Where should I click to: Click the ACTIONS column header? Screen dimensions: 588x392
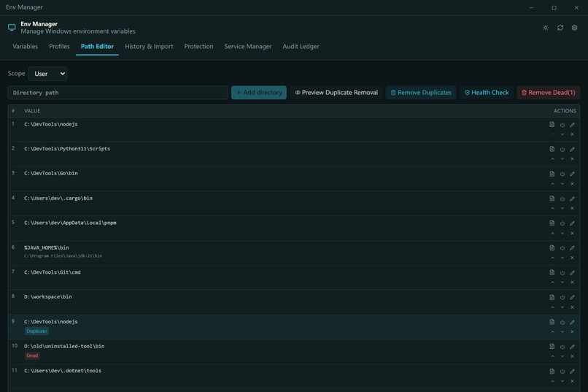tap(565, 111)
